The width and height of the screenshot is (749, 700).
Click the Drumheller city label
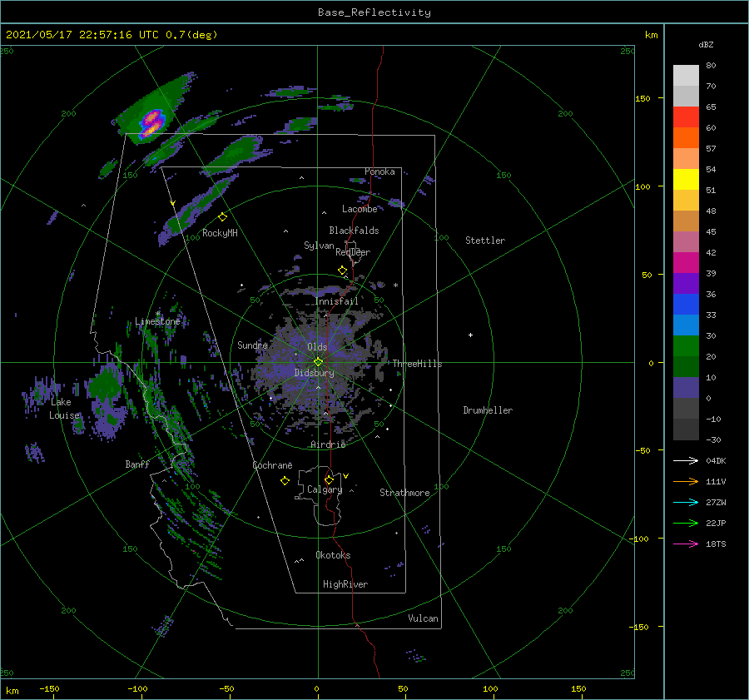(x=488, y=410)
